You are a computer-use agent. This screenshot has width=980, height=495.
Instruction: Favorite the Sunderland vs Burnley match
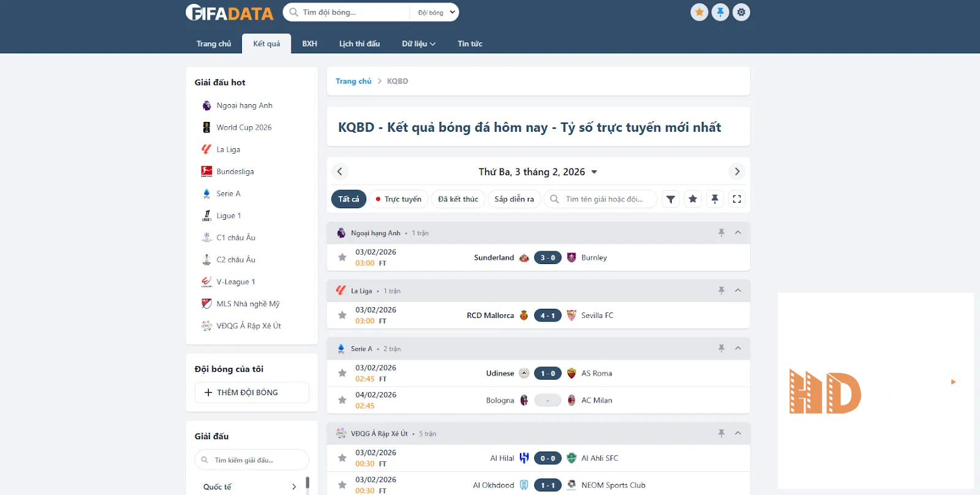point(342,257)
